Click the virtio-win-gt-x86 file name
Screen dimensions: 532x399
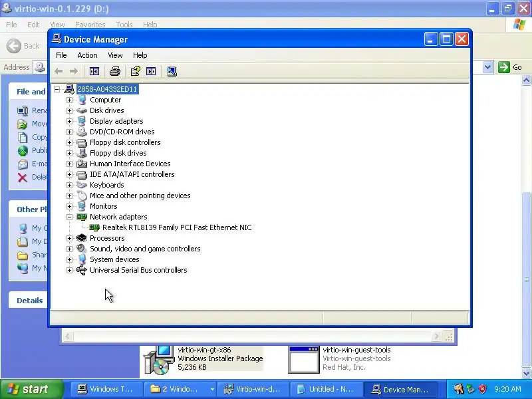tap(204, 350)
